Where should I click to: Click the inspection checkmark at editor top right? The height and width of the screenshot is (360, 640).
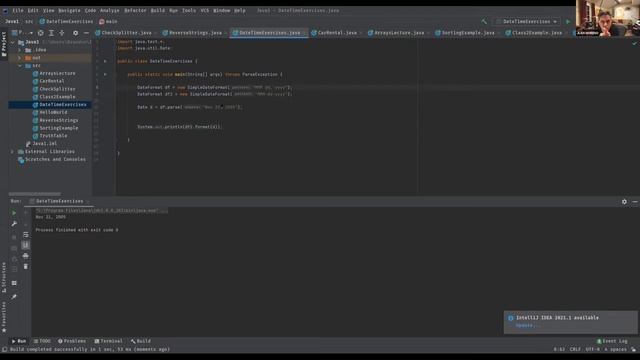pyautogui.click(x=634, y=42)
